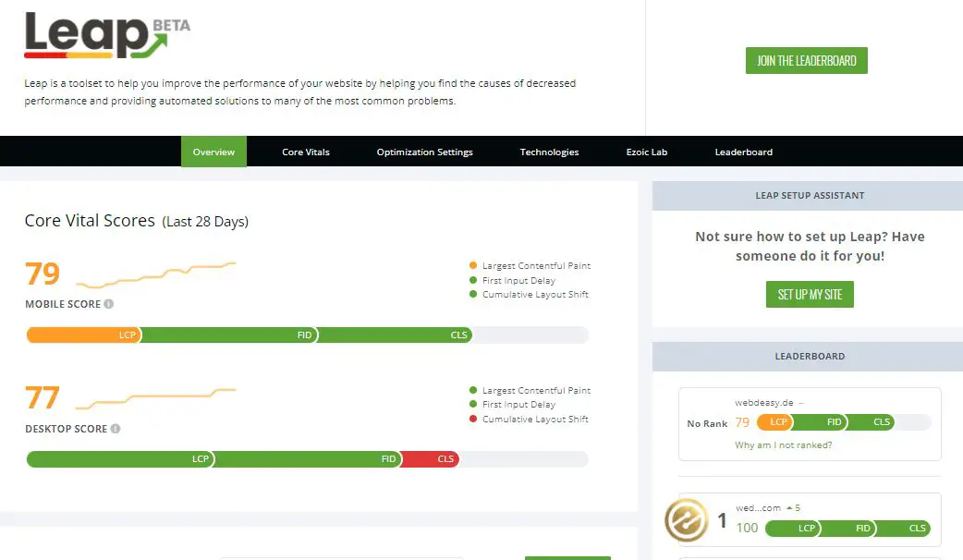Click the desktop CLS red bar segment

coord(431,458)
